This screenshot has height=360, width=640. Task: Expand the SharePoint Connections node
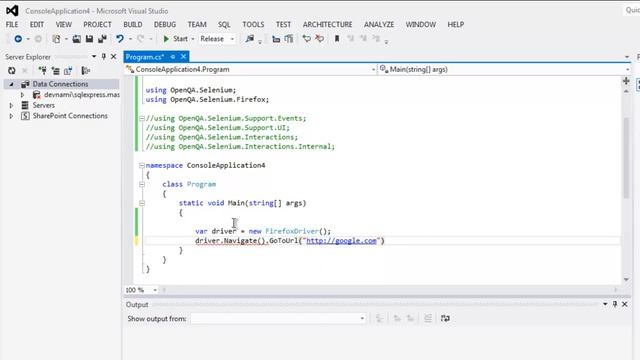click(11, 116)
